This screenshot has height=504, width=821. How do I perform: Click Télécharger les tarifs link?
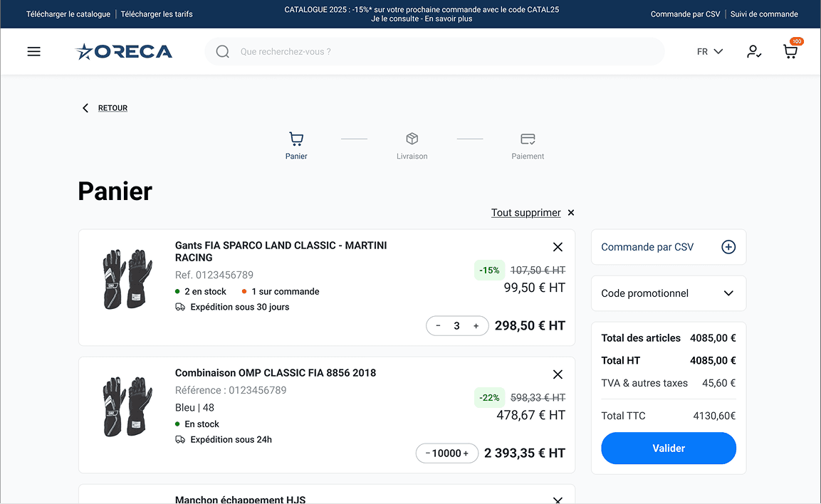(x=157, y=14)
